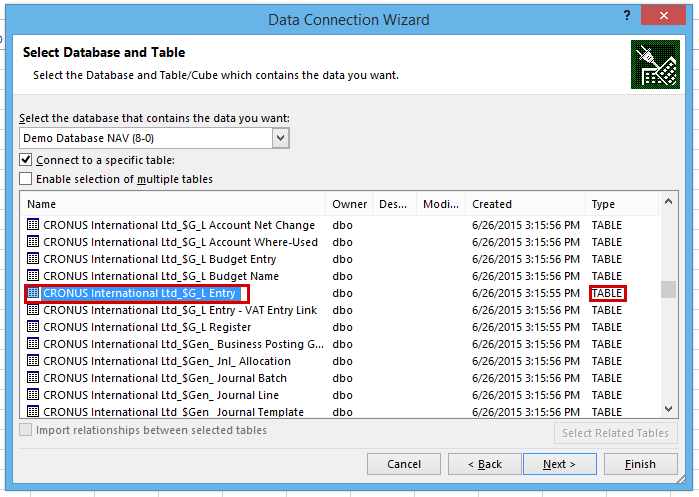The height and width of the screenshot is (497, 699).
Task: Open the database selection dropdown arrow
Action: coord(280,138)
